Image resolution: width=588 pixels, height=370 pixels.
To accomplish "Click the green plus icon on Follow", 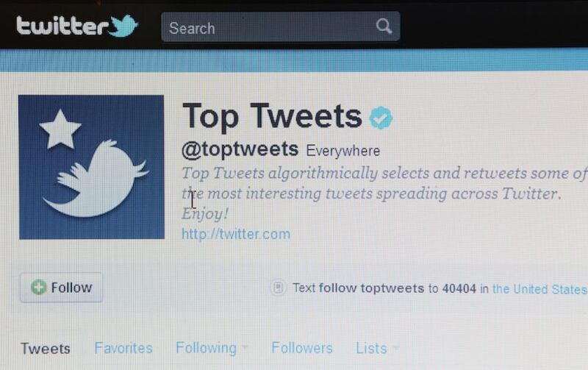I will click(39, 288).
